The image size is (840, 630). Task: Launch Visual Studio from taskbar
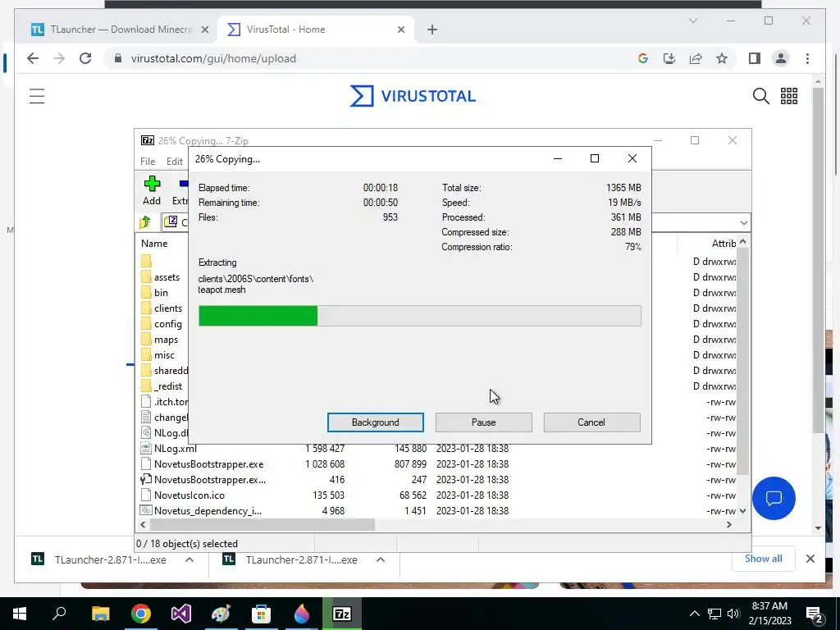click(x=181, y=614)
